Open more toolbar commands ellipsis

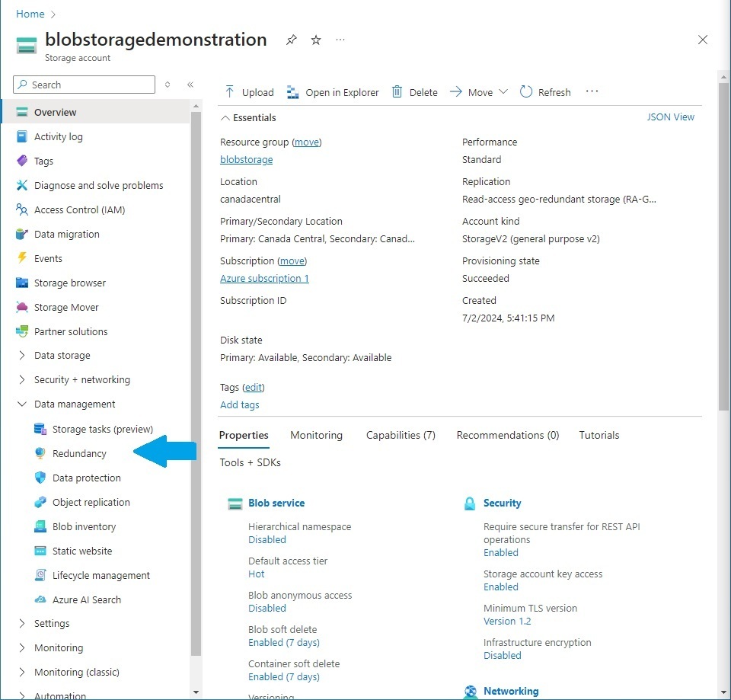point(592,91)
